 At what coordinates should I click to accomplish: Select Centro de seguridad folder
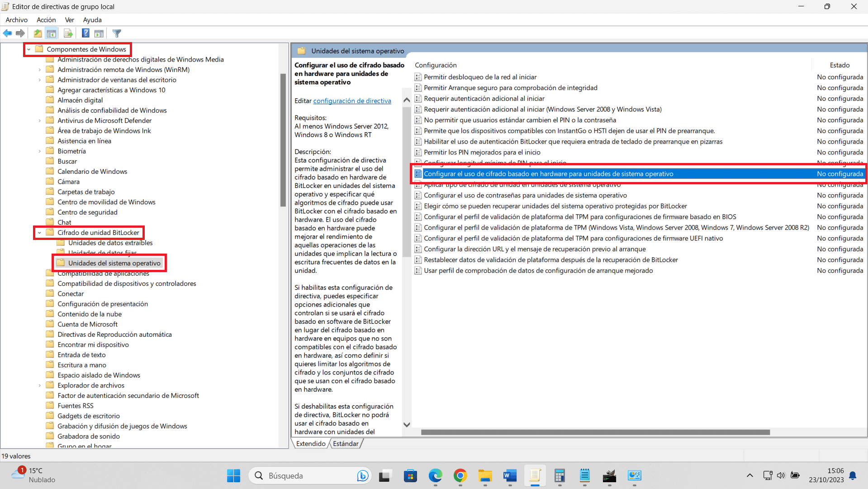click(87, 212)
